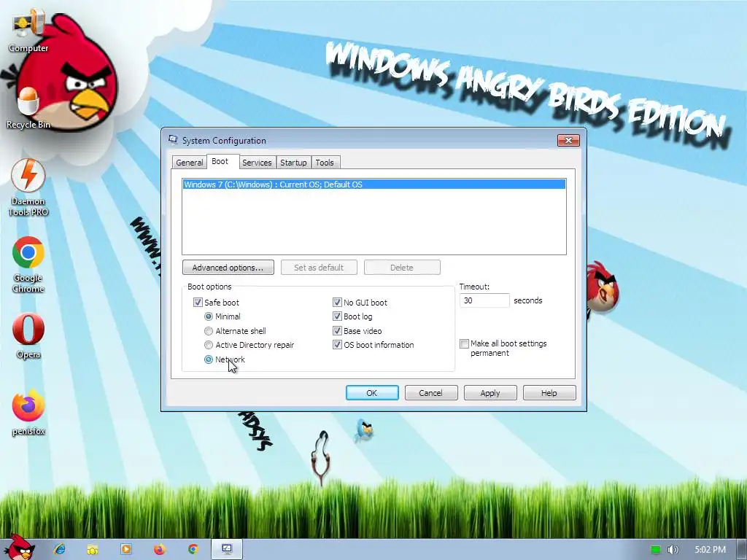Open the media player taskbar icon
The height and width of the screenshot is (560, 747).
click(x=125, y=549)
